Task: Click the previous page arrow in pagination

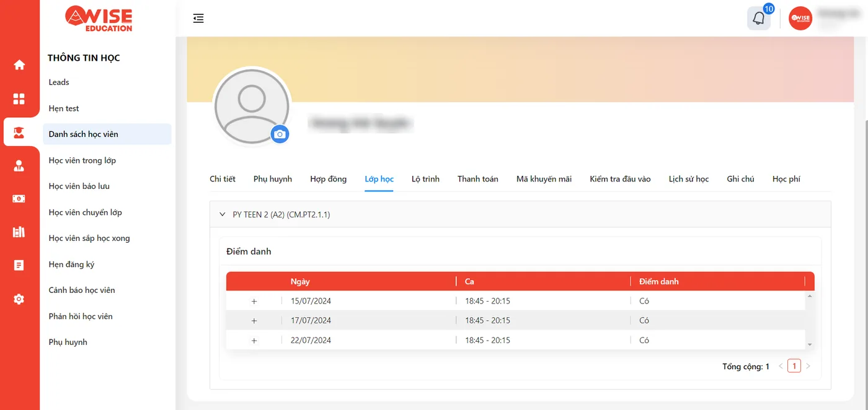Action: pyautogui.click(x=781, y=366)
